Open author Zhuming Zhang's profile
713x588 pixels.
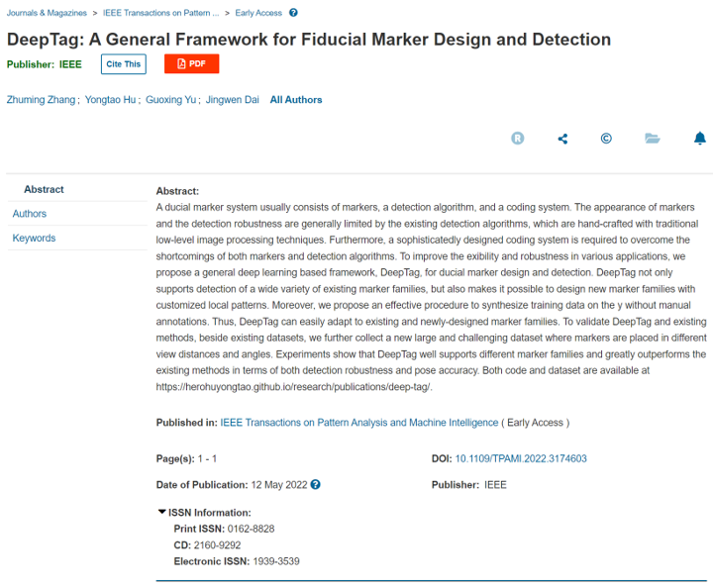[x=42, y=100]
